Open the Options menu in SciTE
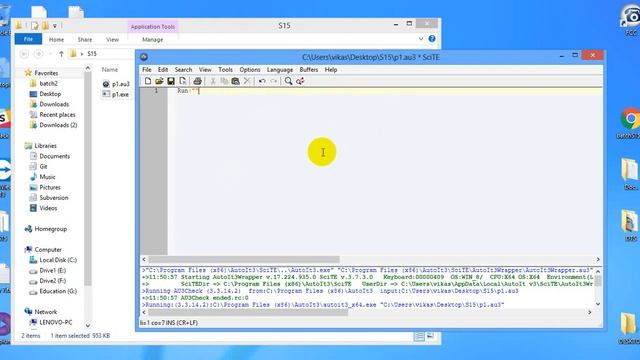 click(x=250, y=70)
